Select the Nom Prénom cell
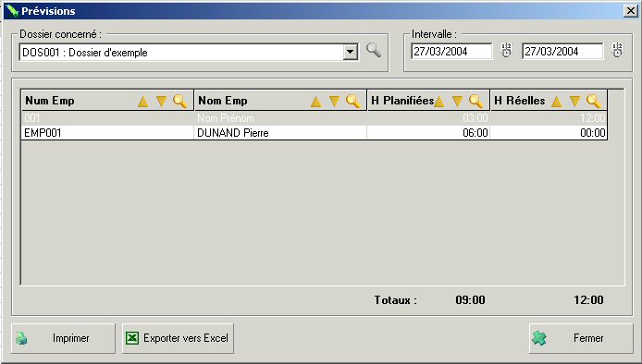The width and height of the screenshot is (642, 364). pos(280,118)
